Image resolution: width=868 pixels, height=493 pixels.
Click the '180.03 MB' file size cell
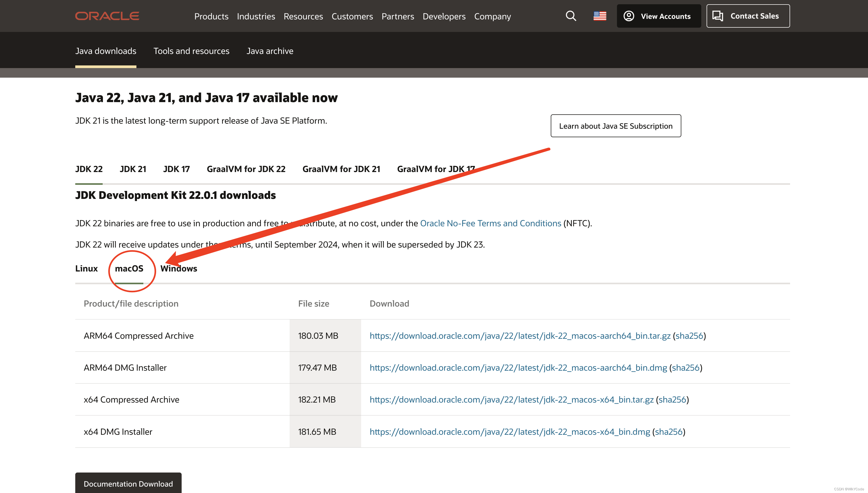325,336
